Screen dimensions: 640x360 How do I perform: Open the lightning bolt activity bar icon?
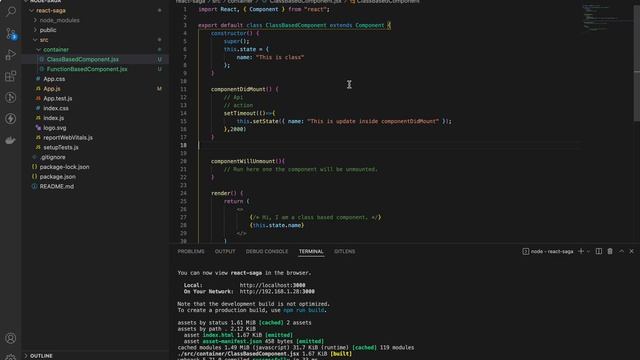(11, 119)
